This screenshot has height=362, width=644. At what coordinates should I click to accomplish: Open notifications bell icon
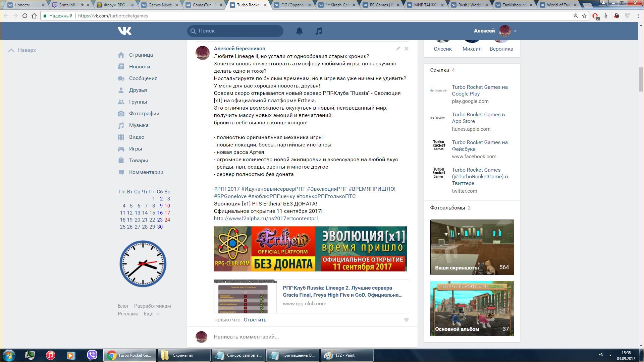click(299, 31)
